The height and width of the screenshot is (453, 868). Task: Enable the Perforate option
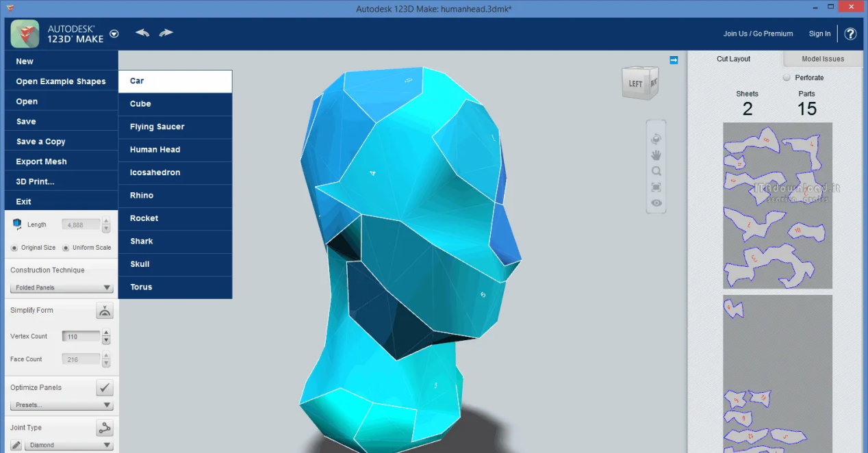pos(787,78)
